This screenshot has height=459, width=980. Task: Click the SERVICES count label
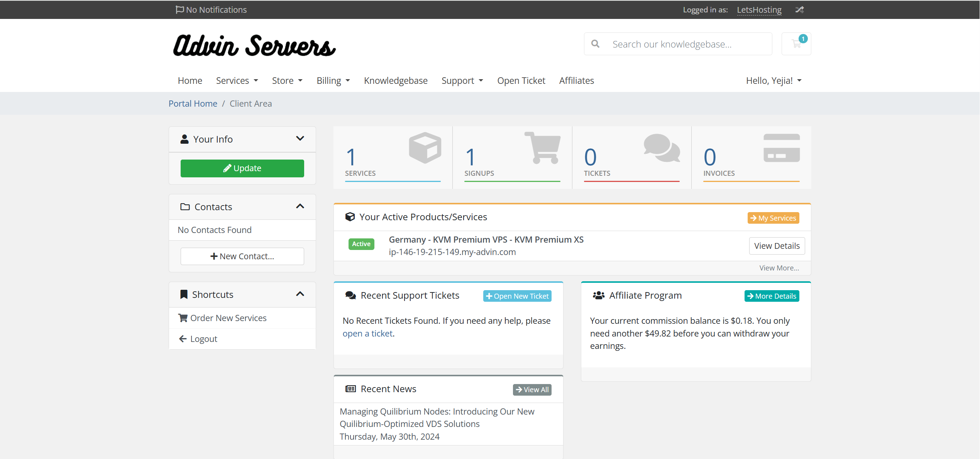click(x=360, y=173)
